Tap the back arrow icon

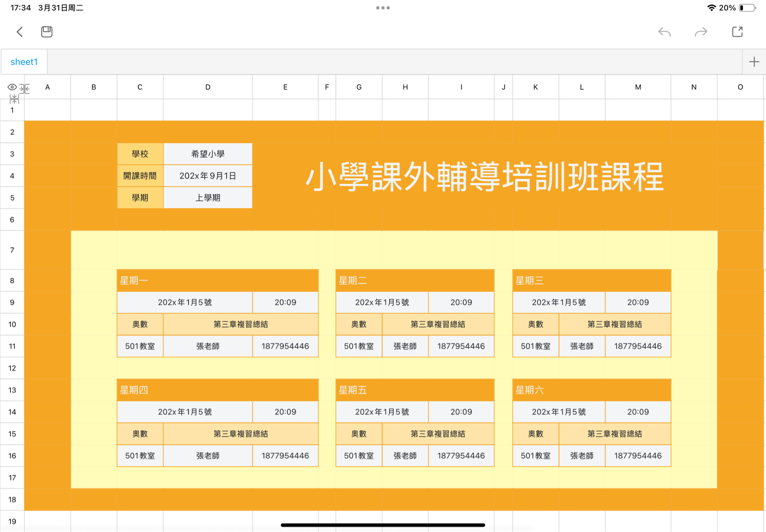click(20, 32)
